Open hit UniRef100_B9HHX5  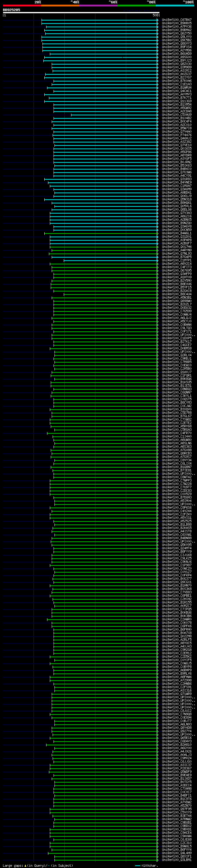pos(176,23)
